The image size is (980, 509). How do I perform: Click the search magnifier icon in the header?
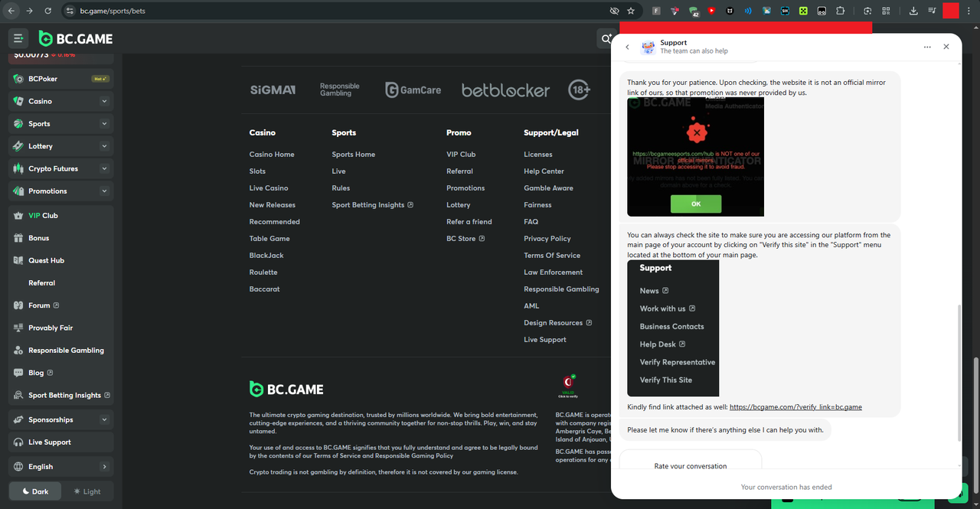click(x=605, y=38)
